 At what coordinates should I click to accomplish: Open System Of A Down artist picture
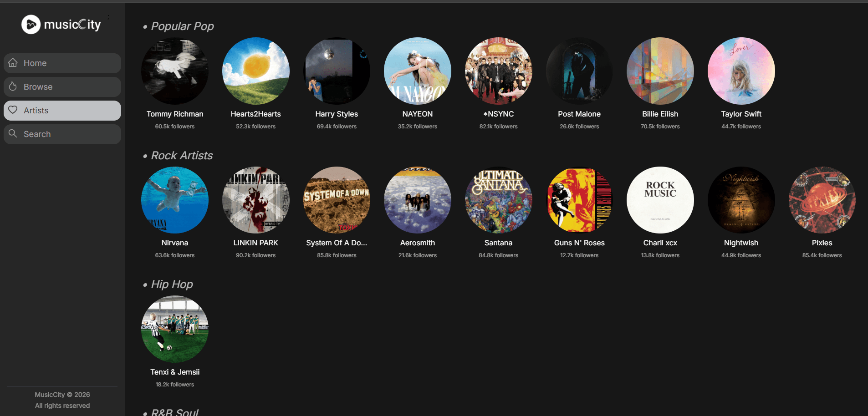tap(337, 200)
